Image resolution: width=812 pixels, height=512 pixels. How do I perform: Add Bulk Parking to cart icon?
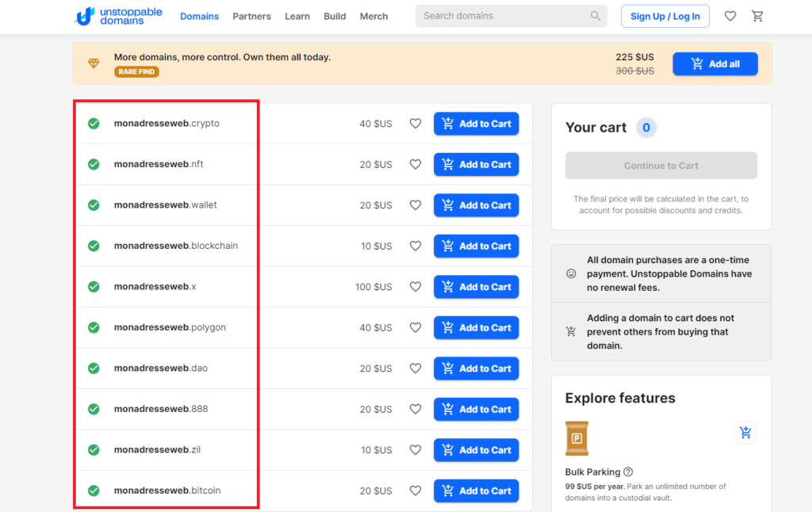pyautogui.click(x=745, y=433)
